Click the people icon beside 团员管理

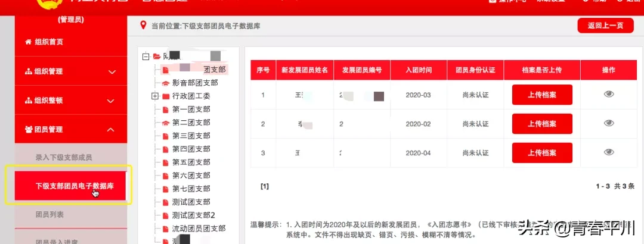(x=28, y=129)
